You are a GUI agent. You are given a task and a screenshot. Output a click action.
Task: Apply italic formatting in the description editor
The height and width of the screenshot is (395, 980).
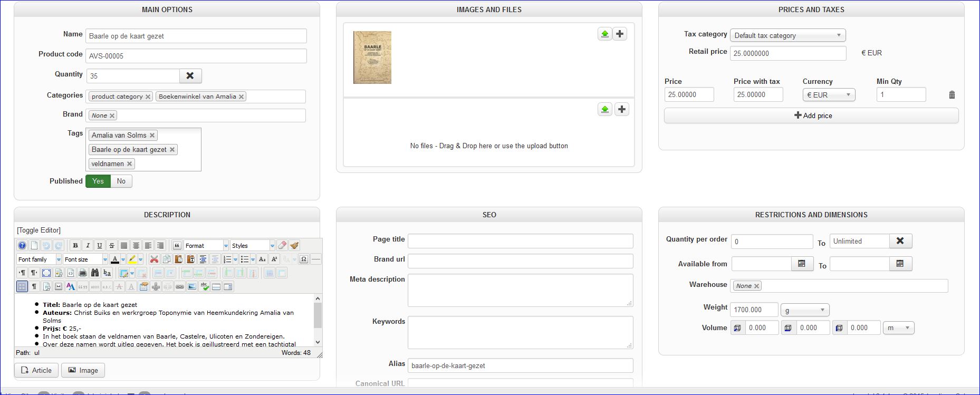[88, 245]
